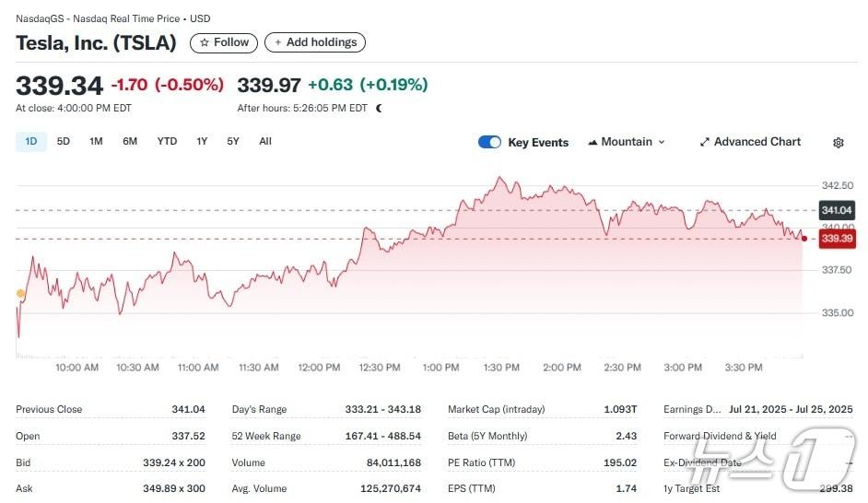Open the Advanced Chart link
This screenshot has width=868, height=503.
click(757, 142)
